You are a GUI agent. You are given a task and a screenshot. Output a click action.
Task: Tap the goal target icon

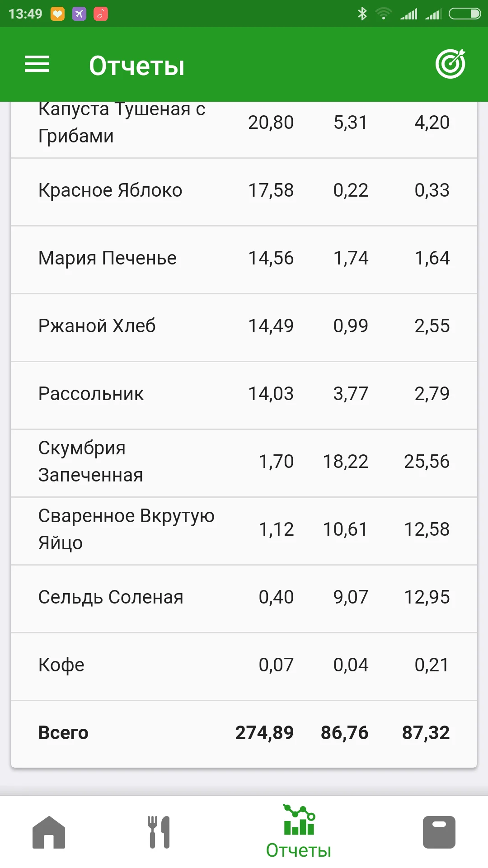pyautogui.click(x=450, y=64)
